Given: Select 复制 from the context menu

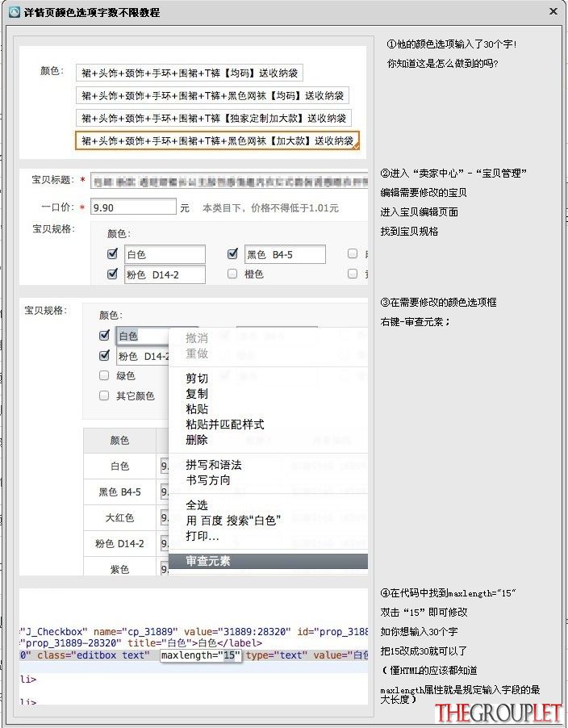Looking at the screenshot, I should click(197, 394).
